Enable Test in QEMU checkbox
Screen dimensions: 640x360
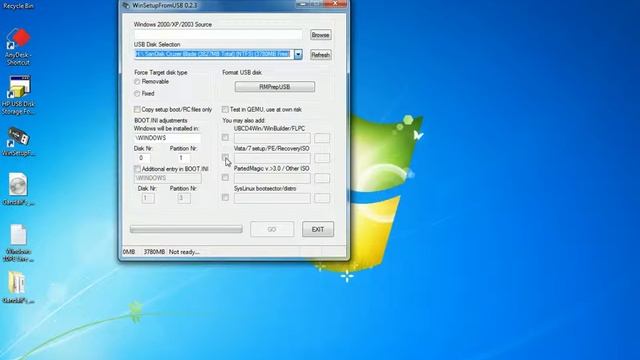point(225,109)
